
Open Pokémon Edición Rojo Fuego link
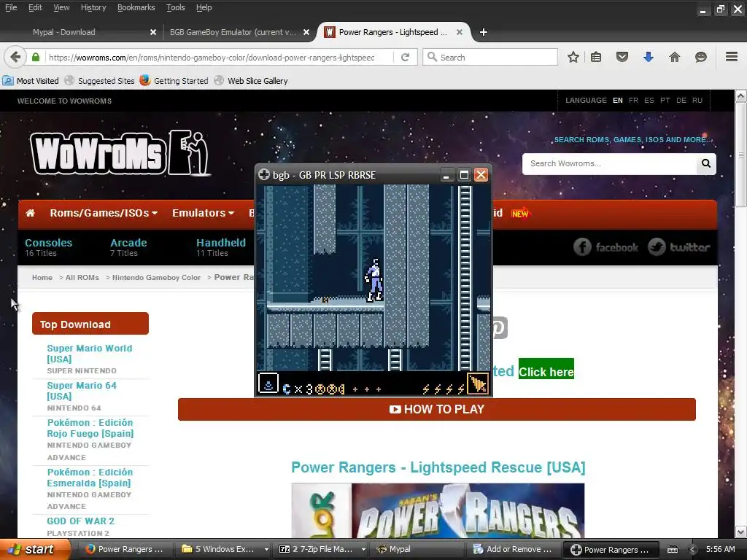90,427
